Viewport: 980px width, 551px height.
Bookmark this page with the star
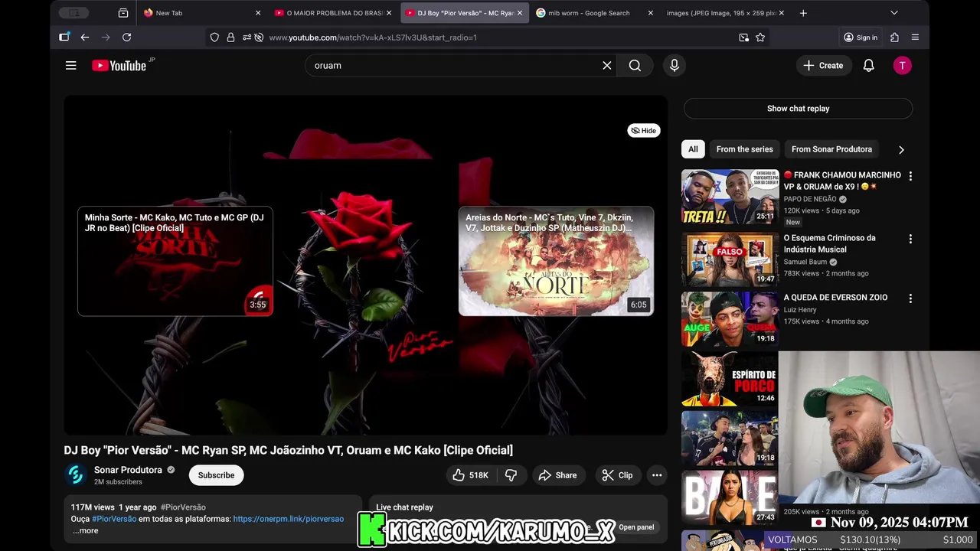point(760,37)
